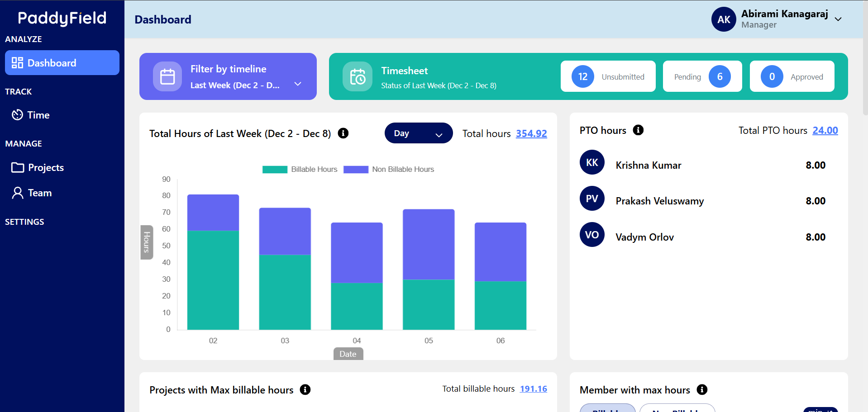Open the total billable hours 191.16 link
Image resolution: width=868 pixels, height=412 pixels.
click(x=534, y=388)
